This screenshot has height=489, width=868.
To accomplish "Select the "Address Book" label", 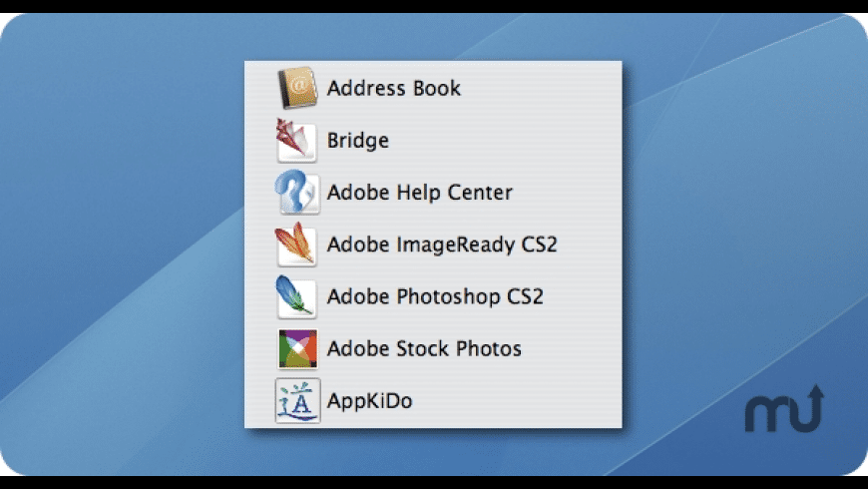I will [393, 88].
